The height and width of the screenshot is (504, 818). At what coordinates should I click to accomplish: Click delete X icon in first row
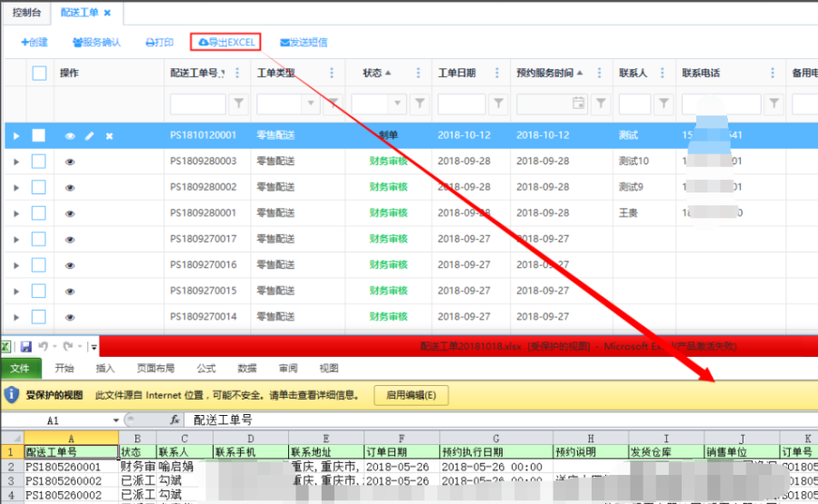coord(109,136)
